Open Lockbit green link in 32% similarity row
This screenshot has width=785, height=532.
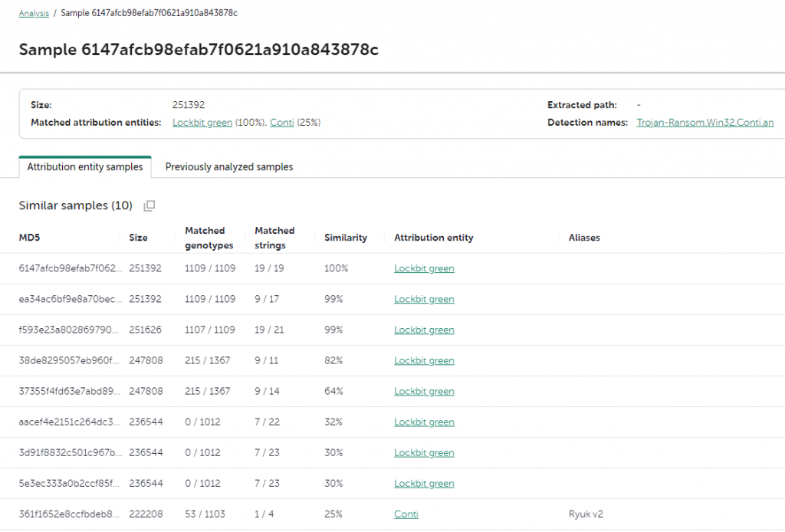(424, 422)
